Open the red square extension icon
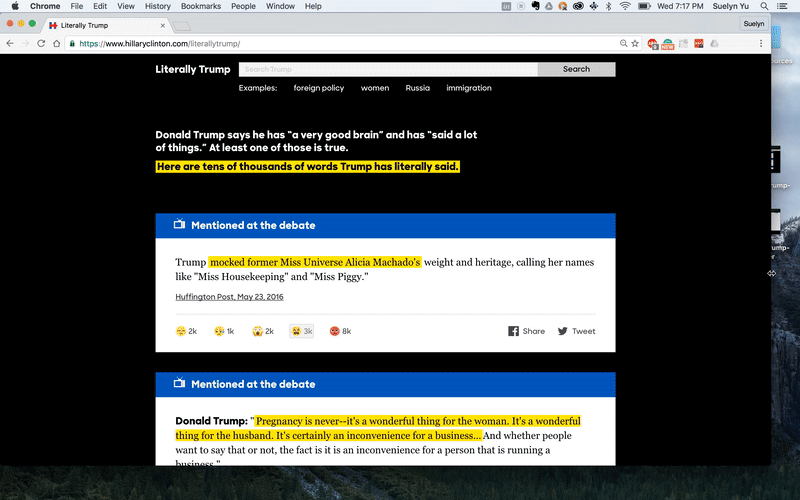800x500 pixels. pyautogui.click(x=699, y=44)
